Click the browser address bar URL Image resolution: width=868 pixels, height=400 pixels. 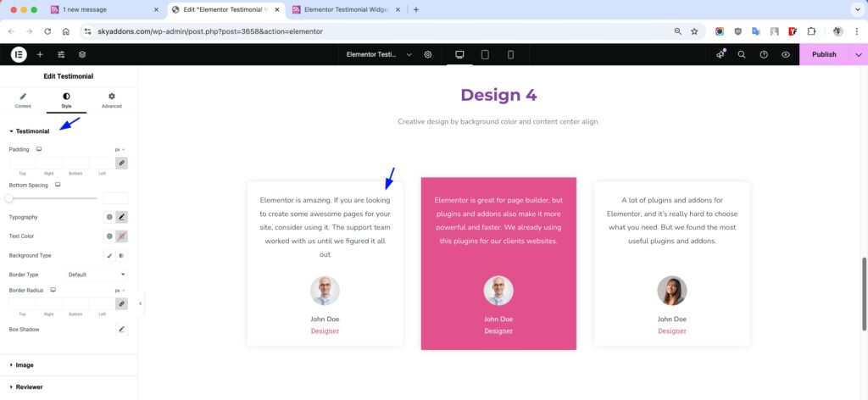click(210, 31)
